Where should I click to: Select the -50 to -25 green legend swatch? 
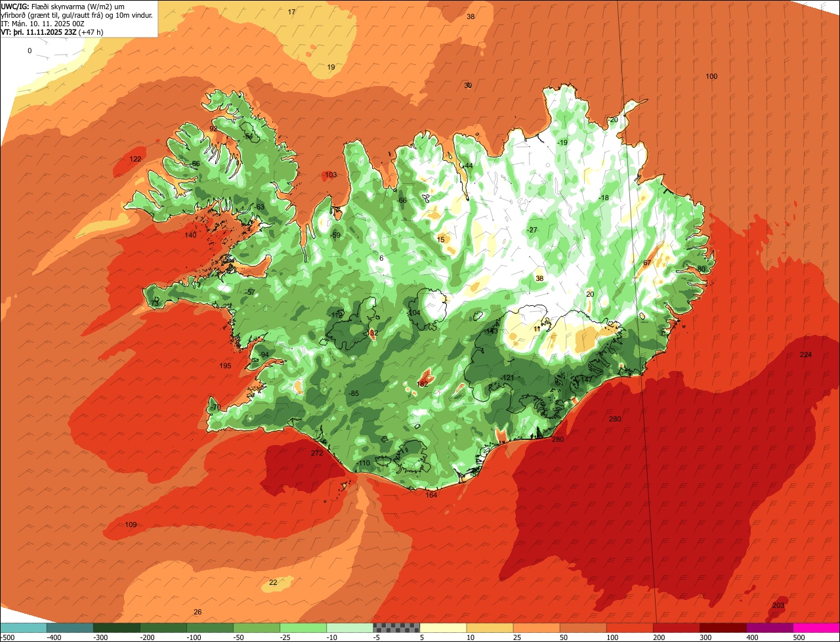click(256, 627)
